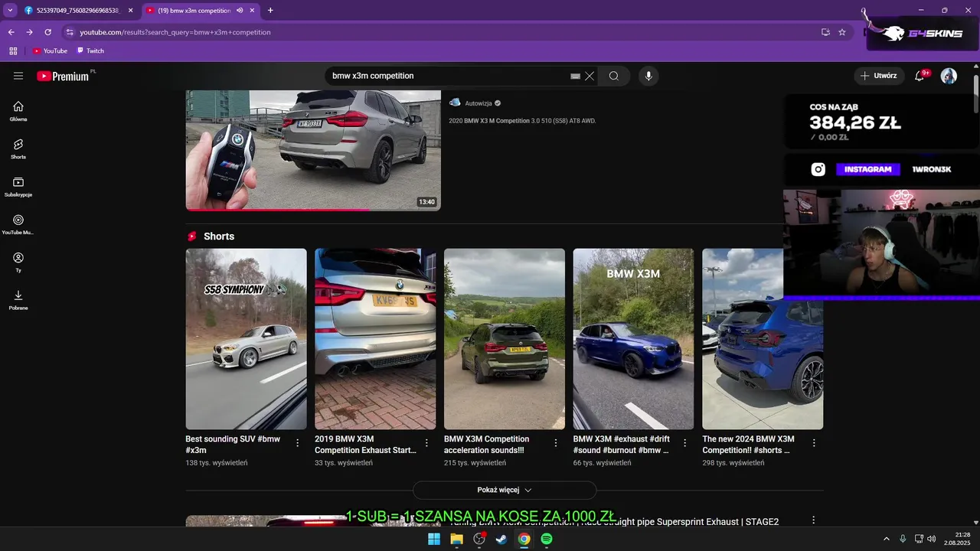
Task: Open Chrome from taskbar
Action: coord(524,539)
